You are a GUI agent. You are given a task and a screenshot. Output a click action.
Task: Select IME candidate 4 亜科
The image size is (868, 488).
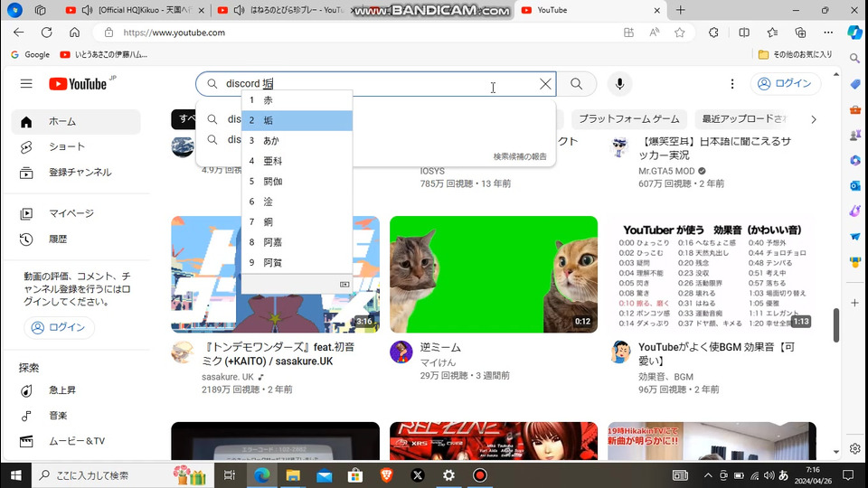coord(297,161)
